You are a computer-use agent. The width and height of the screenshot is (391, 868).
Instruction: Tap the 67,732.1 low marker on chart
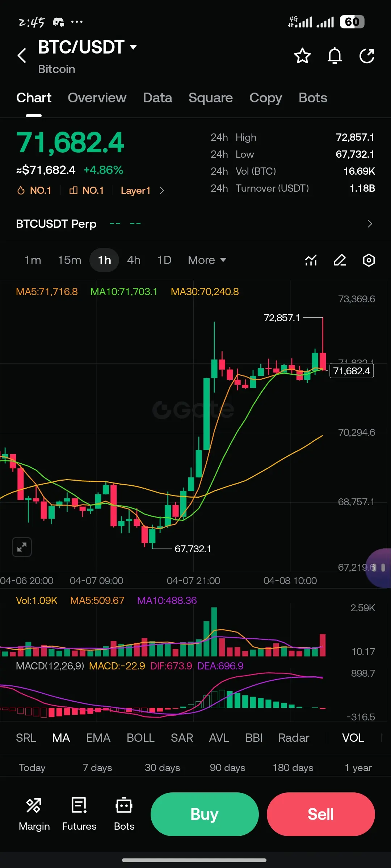193,549
